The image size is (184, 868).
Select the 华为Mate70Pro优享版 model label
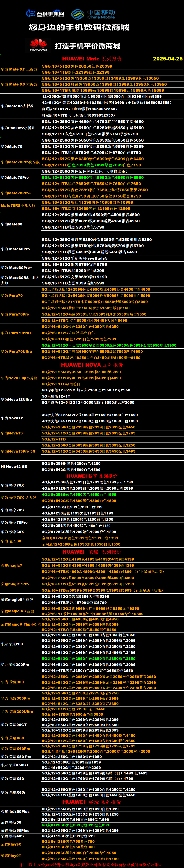20,162
